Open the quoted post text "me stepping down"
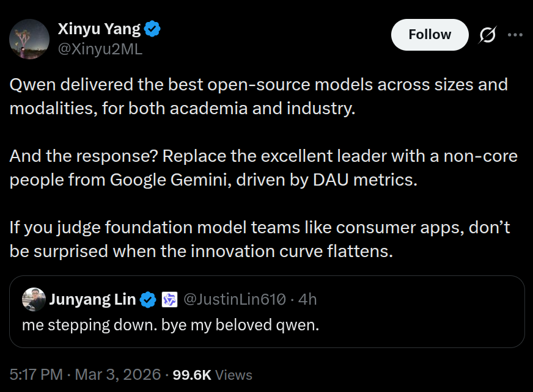Screen dimensions: 533x392 (x=171, y=325)
